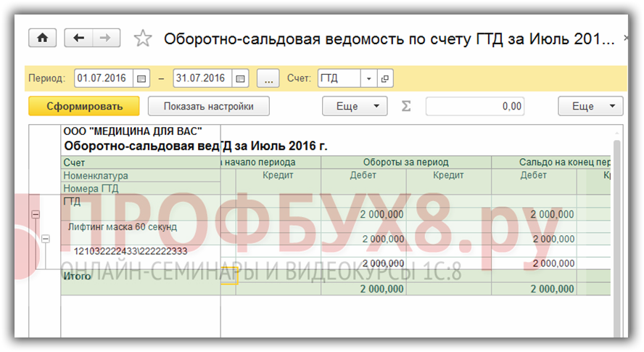Go to the Home page icon
Viewport: 644px width, 352px height.
click(42, 38)
